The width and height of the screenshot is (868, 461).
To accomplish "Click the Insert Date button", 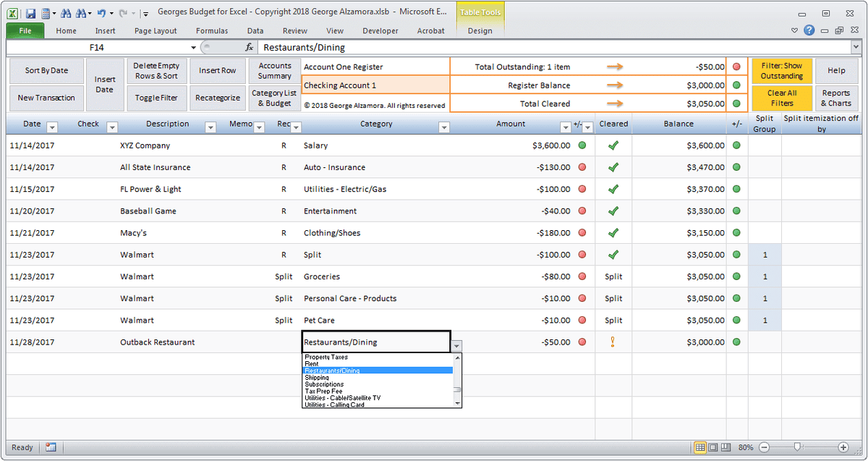I will [x=105, y=85].
